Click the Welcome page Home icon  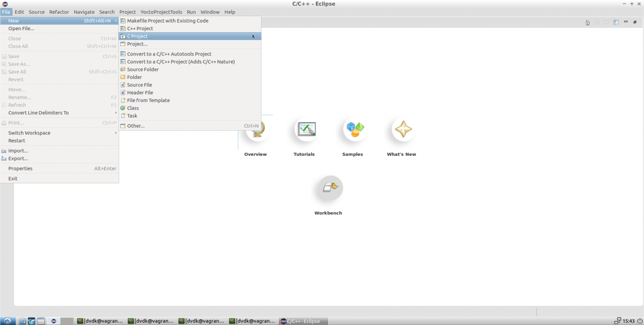click(588, 23)
